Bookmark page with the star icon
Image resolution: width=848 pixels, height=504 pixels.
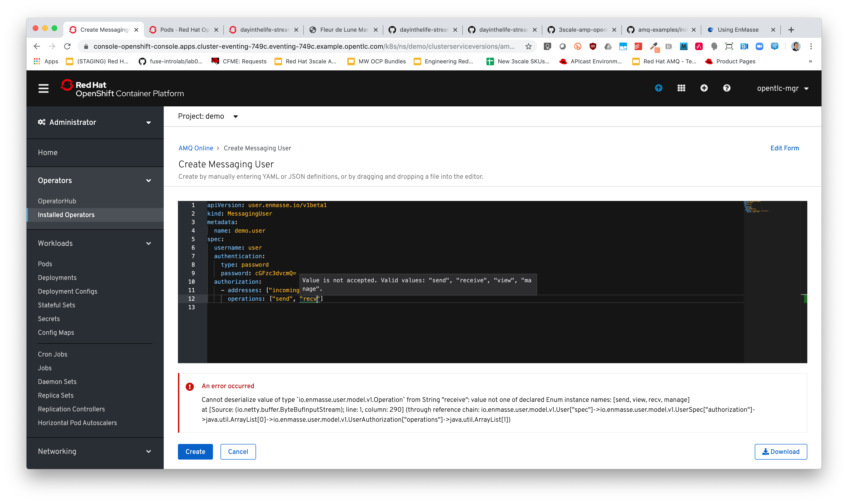click(528, 47)
